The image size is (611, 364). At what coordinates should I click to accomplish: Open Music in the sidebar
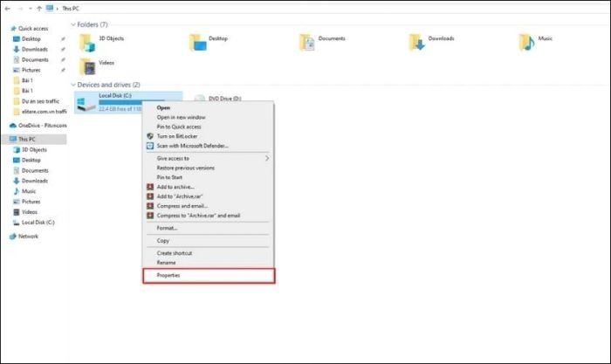point(29,191)
